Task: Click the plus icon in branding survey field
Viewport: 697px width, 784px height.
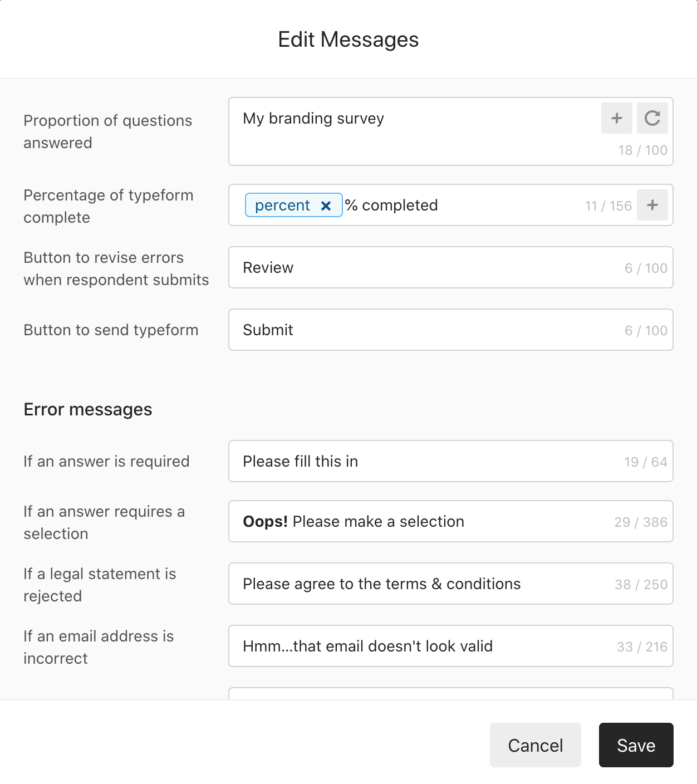Action: (x=616, y=118)
